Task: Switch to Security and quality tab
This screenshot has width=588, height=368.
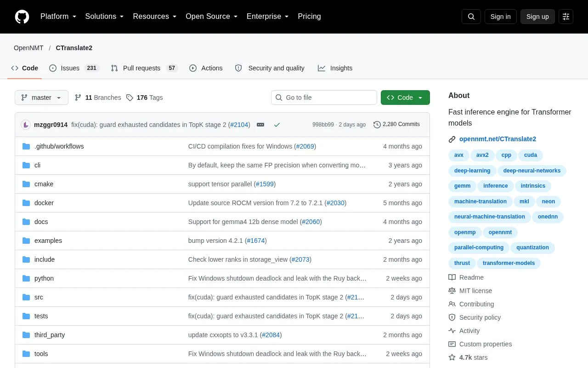Action: pyautogui.click(x=270, y=68)
